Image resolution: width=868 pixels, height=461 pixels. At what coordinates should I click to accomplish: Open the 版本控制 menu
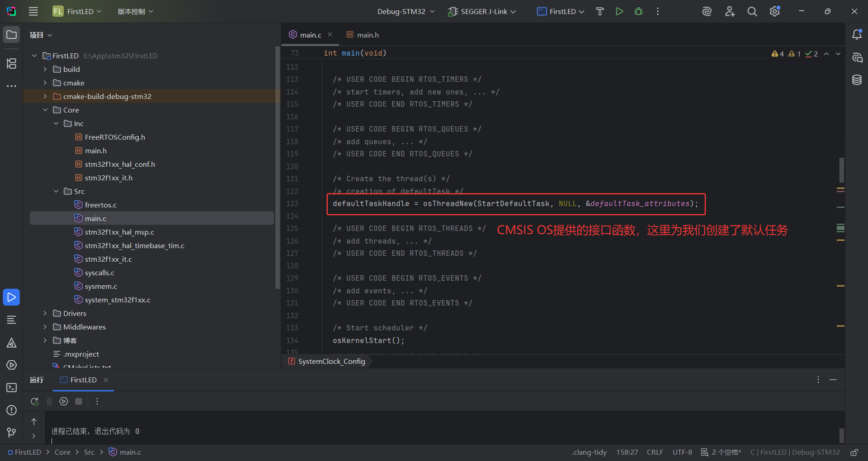135,11
